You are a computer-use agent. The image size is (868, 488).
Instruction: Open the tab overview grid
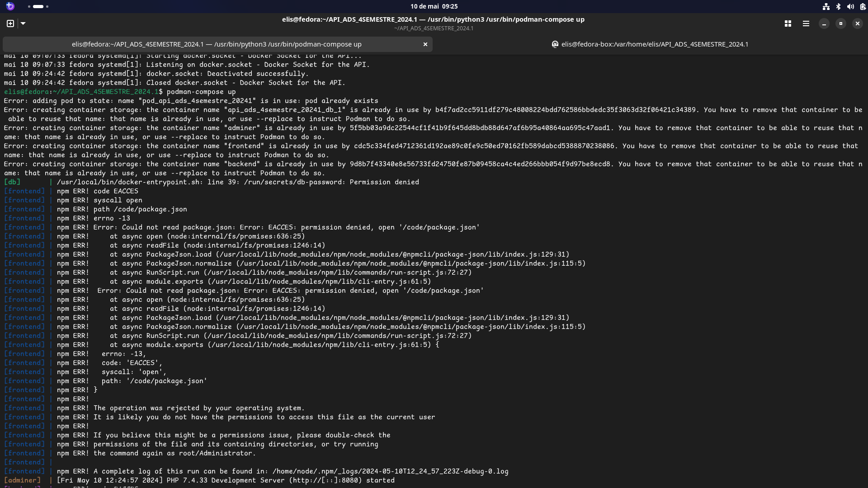(x=788, y=23)
